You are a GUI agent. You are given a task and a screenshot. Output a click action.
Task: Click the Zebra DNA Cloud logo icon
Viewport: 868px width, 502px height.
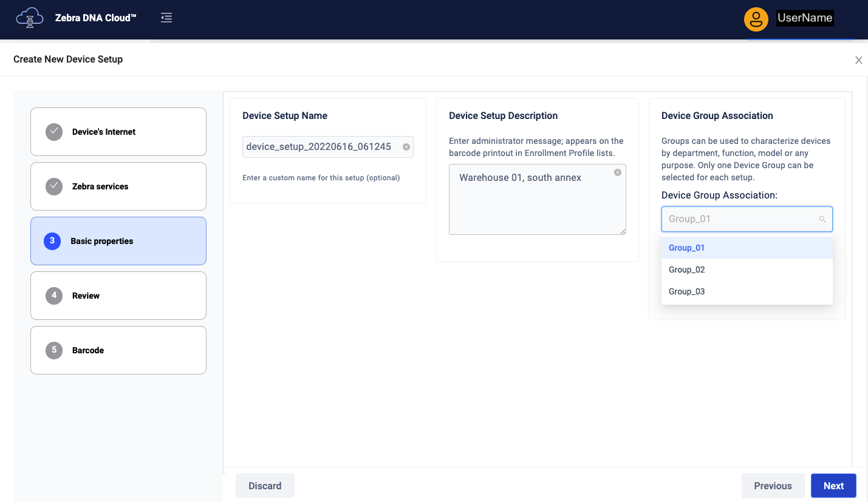click(30, 18)
